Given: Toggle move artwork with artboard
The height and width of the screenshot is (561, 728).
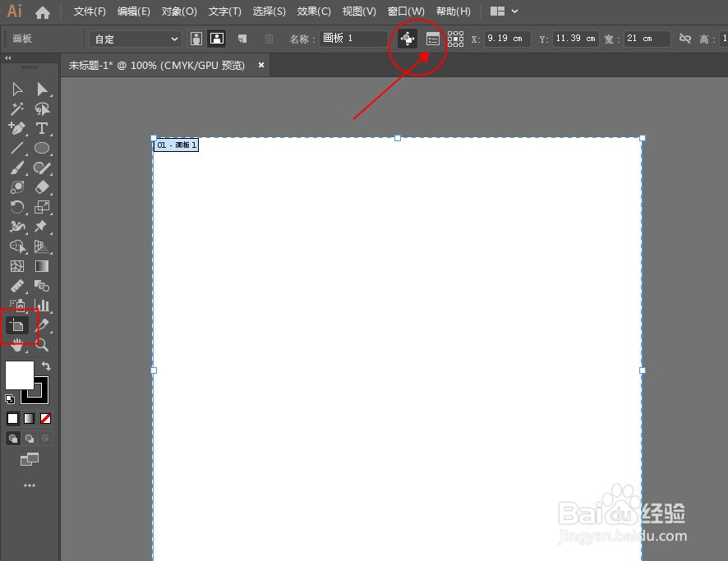Looking at the screenshot, I should pyautogui.click(x=408, y=39).
